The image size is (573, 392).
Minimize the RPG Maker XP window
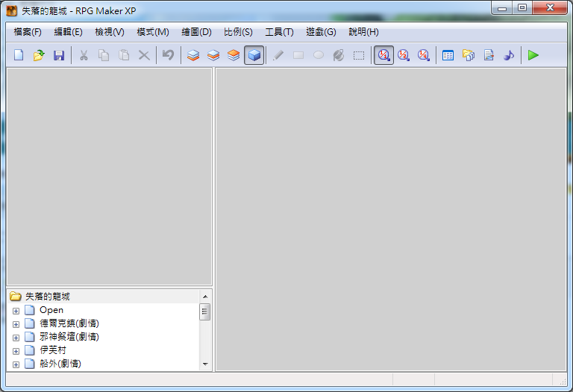[x=502, y=7]
